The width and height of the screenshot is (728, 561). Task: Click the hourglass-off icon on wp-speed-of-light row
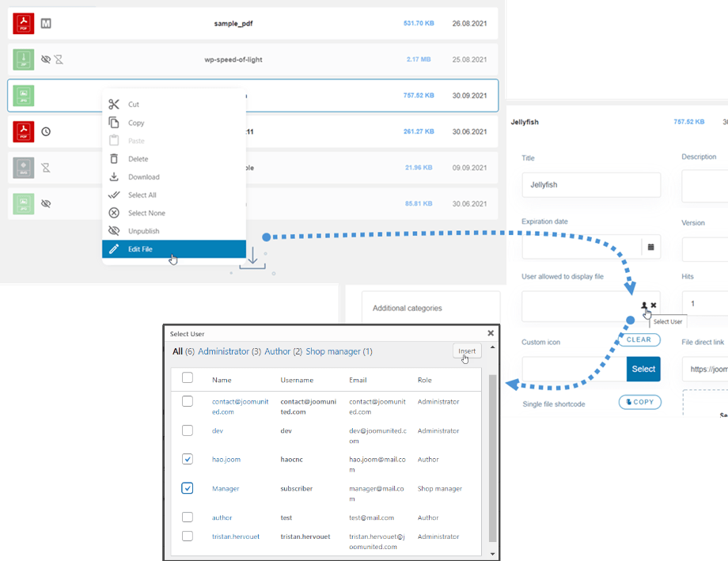tap(59, 59)
